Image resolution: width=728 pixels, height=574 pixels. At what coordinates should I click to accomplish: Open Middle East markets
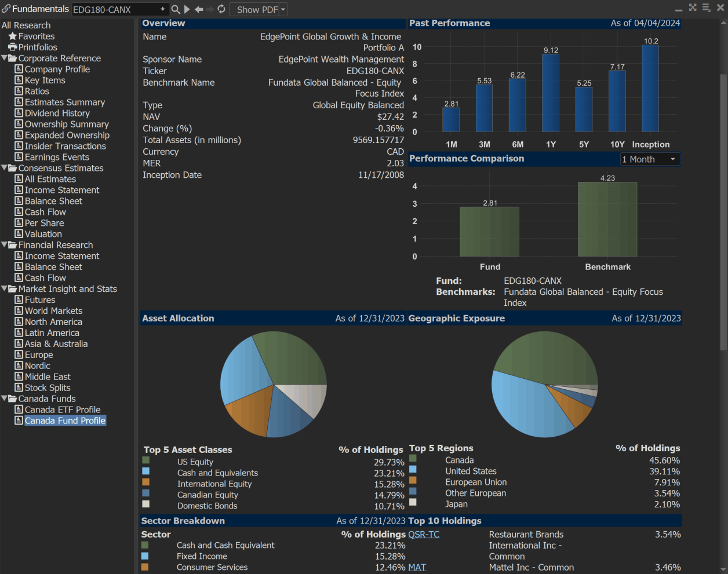point(48,376)
